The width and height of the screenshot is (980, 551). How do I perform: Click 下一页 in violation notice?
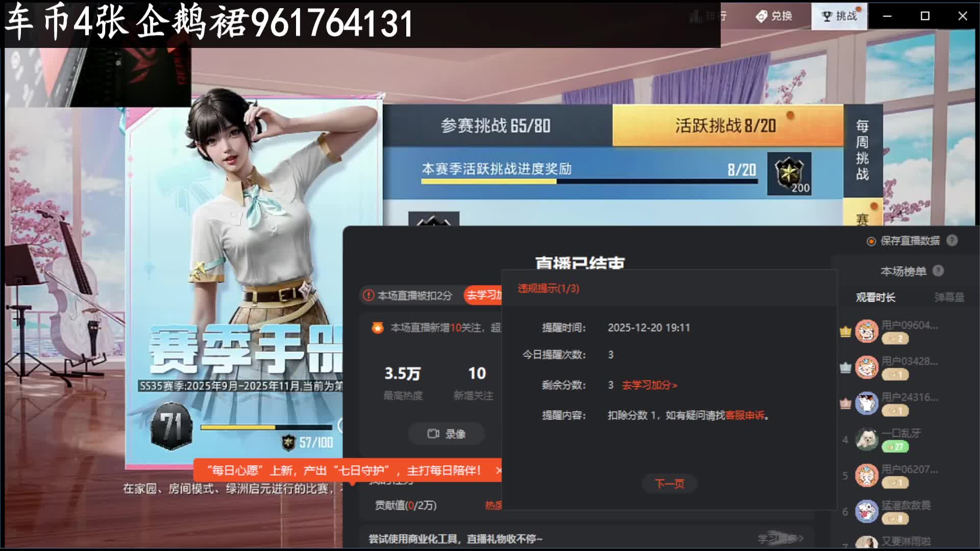point(669,484)
